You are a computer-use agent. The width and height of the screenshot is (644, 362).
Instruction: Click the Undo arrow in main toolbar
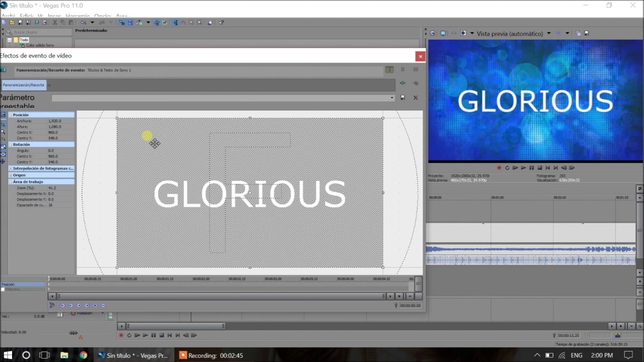83,23
